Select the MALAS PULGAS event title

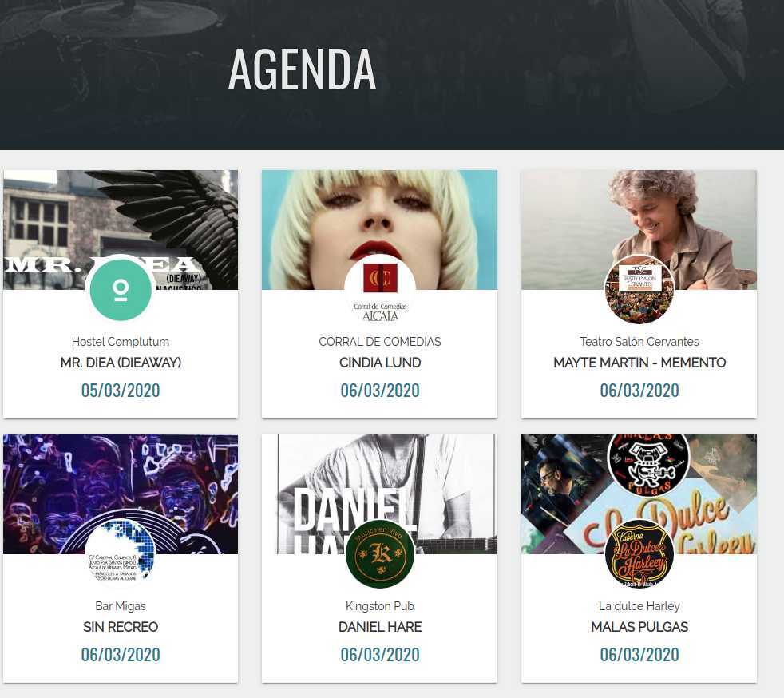pos(639,626)
